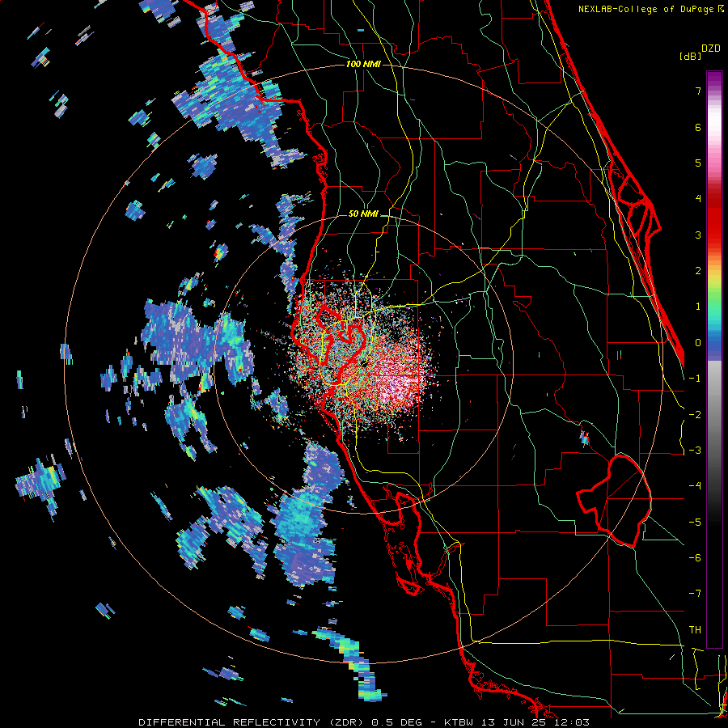Click the -4 value on the scale

tap(695, 486)
